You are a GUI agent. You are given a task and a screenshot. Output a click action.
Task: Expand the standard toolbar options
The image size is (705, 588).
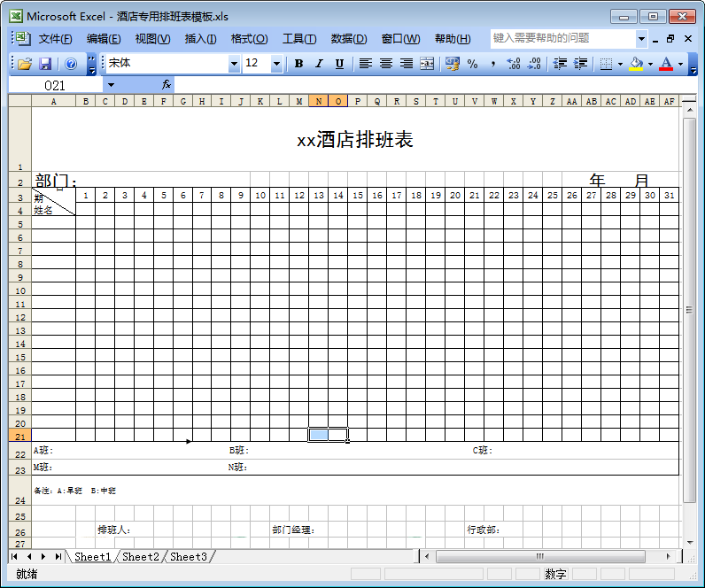coord(92,64)
